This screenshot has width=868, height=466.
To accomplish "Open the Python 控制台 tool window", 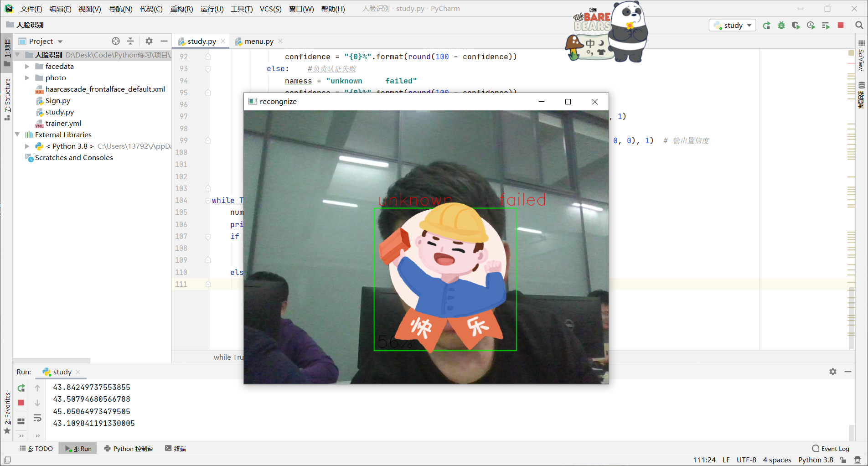I will (129, 448).
